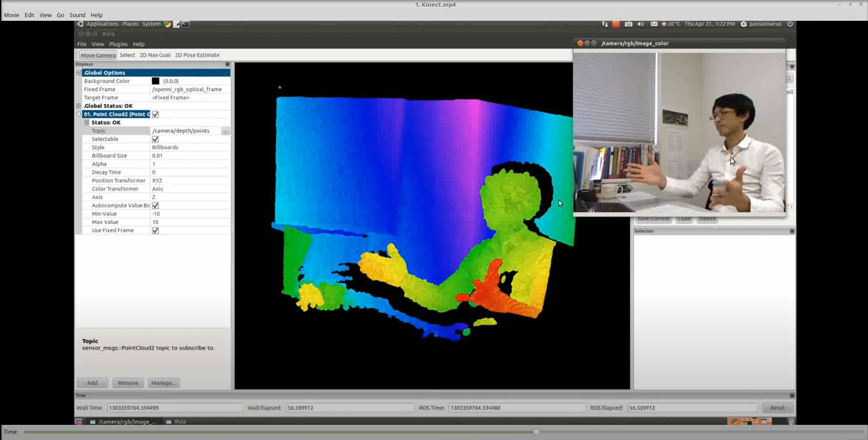Click the ROS Elapsed value field
Viewport: 868px width, 440px height.
pyautogui.click(x=692, y=408)
